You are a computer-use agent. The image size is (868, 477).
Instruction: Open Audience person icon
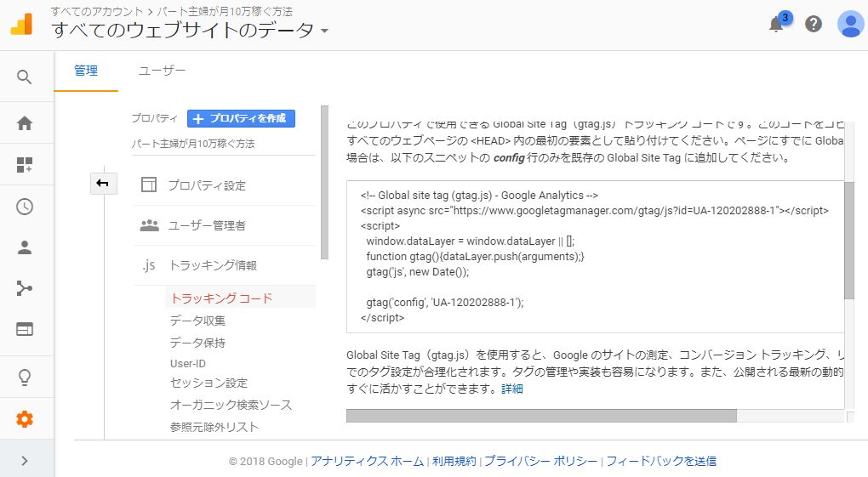(x=25, y=247)
